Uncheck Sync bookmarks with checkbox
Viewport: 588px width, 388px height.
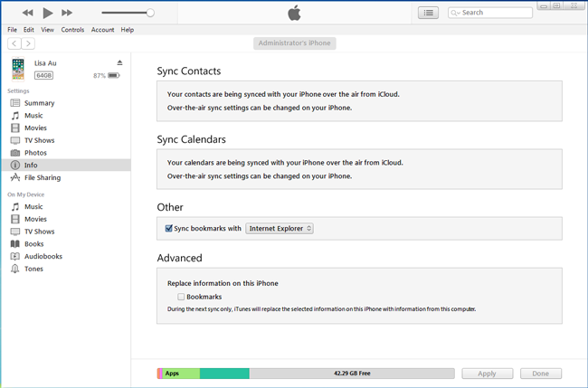pyautogui.click(x=169, y=228)
